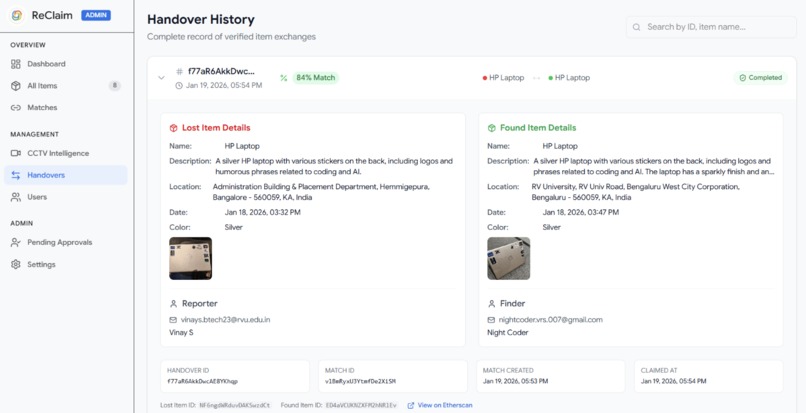The width and height of the screenshot is (806, 413).
Task: Click vinays.btech23@rvu.edu.in email
Action: tap(225, 320)
